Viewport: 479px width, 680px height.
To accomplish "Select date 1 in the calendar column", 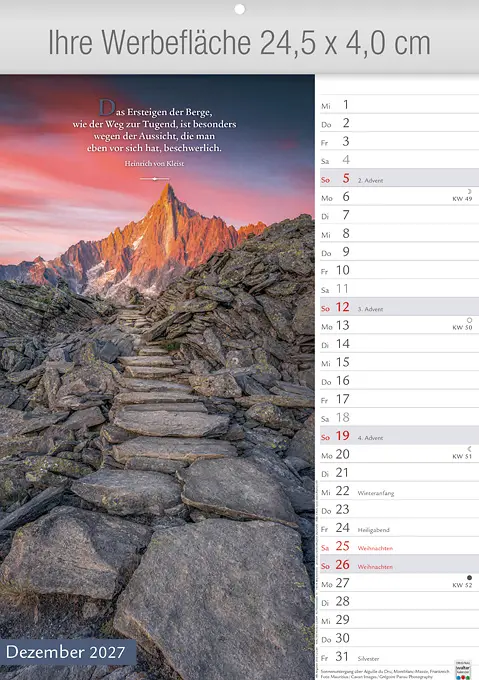I will click(346, 105).
